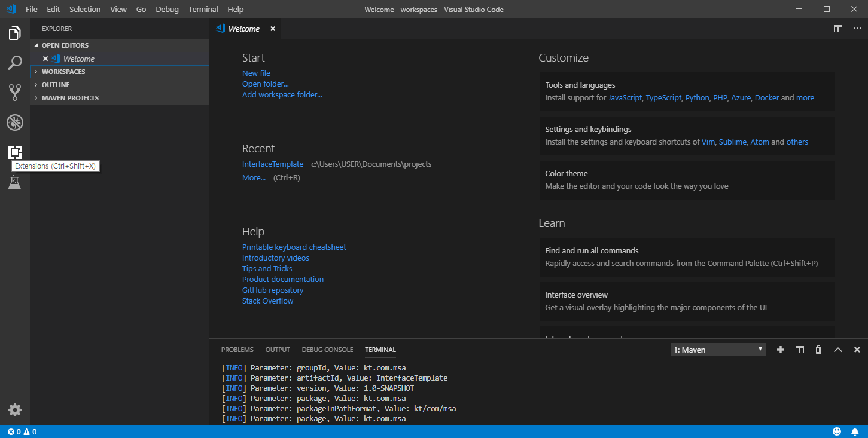Open recent InterfaceTemplate project
The image size is (868, 438).
[x=273, y=164]
